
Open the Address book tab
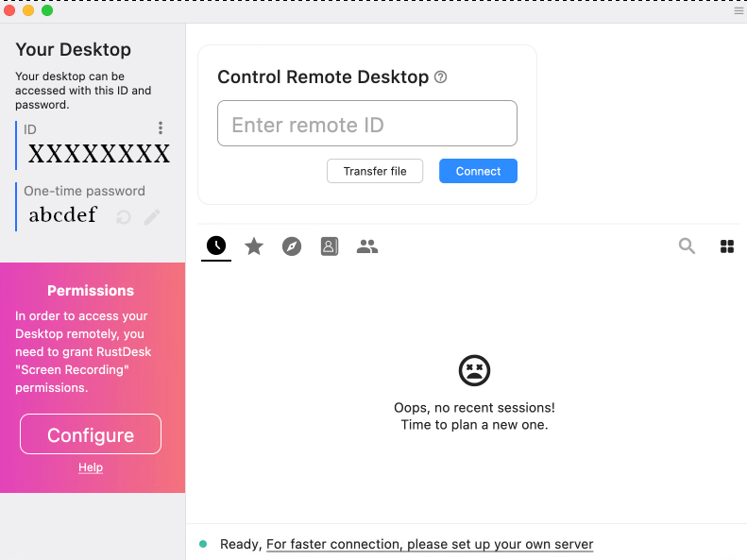click(x=329, y=246)
